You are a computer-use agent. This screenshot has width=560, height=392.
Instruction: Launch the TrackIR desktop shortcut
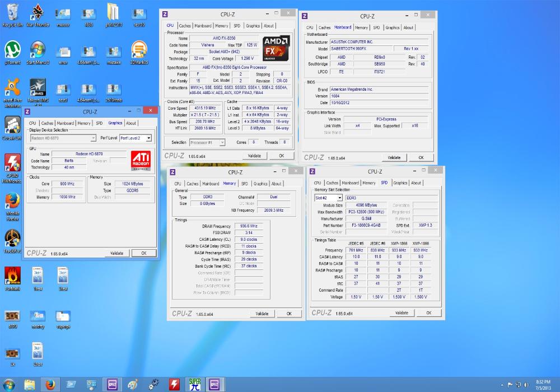(12, 241)
